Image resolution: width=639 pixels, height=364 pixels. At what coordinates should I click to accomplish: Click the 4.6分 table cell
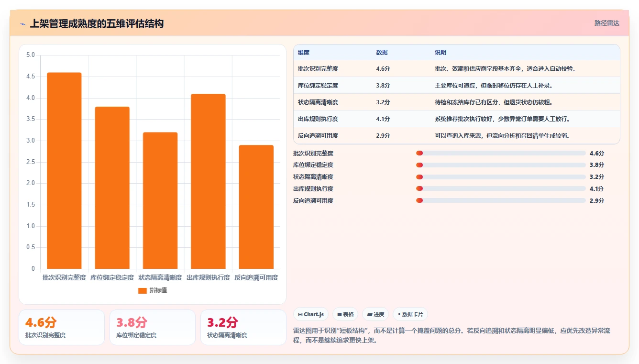tap(383, 69)
